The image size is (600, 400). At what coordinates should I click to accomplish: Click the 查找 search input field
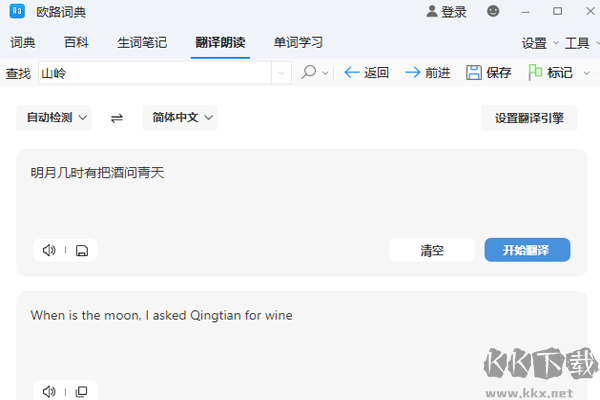tap(154, 72)
